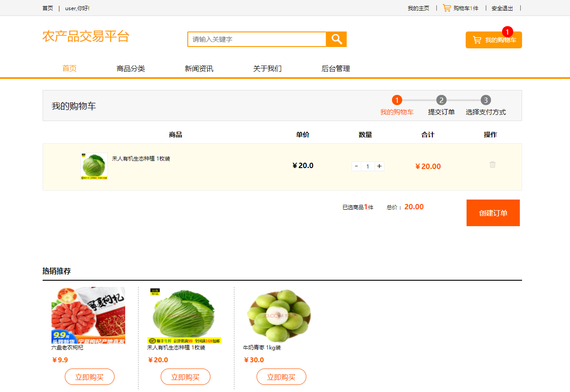Screen dimensions: 570x392
Task: Switch to the 商品分类 tab
Action: pos(131,68)
